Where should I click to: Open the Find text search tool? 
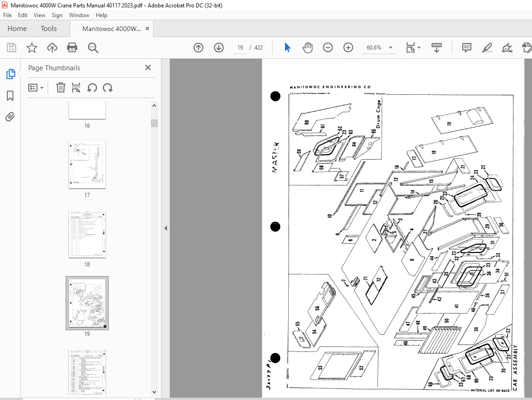(x=93, y=48)
